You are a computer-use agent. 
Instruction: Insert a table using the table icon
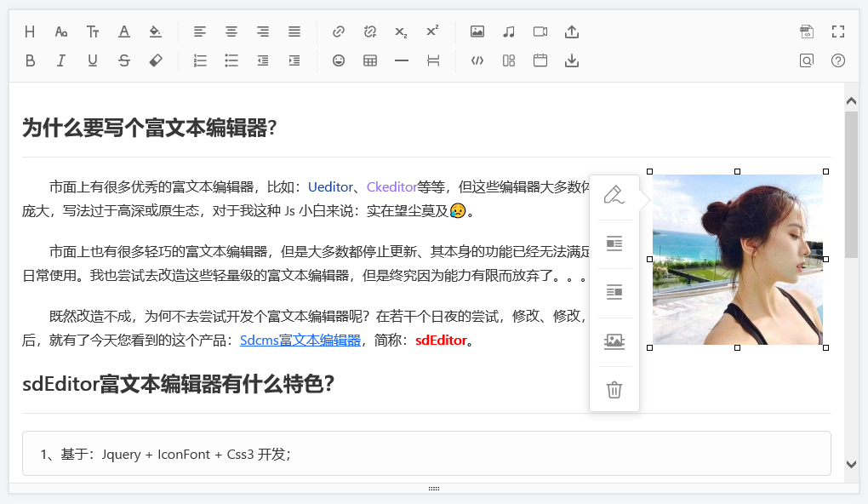point(370,60)
